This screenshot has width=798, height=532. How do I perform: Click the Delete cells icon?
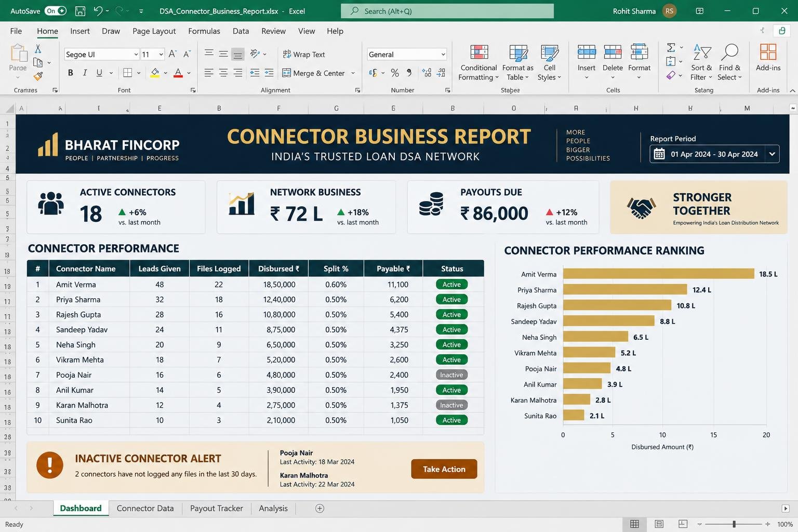point(613,52)
